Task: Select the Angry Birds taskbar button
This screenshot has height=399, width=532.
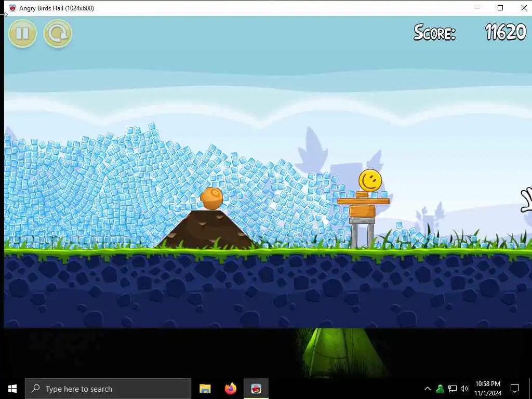Action: click(x=256, y=389)
